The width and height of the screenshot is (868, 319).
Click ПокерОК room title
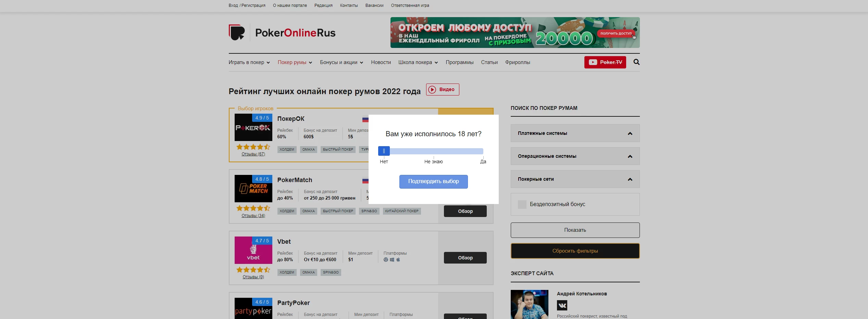tap(291, 119)
